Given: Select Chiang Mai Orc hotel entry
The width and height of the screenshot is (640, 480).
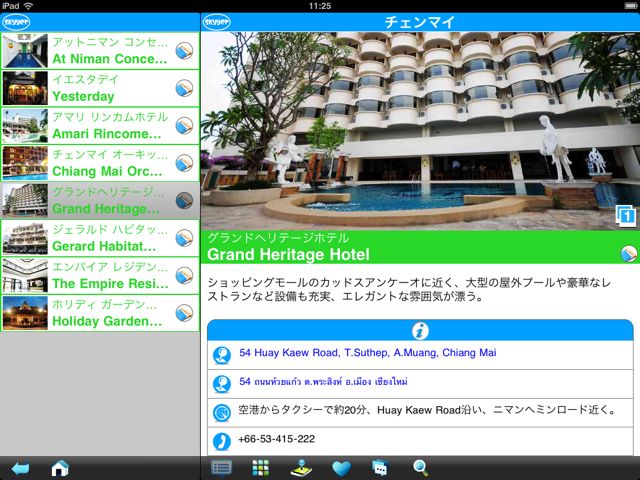Looking at the screenshot, I should (x=100, y=163).
